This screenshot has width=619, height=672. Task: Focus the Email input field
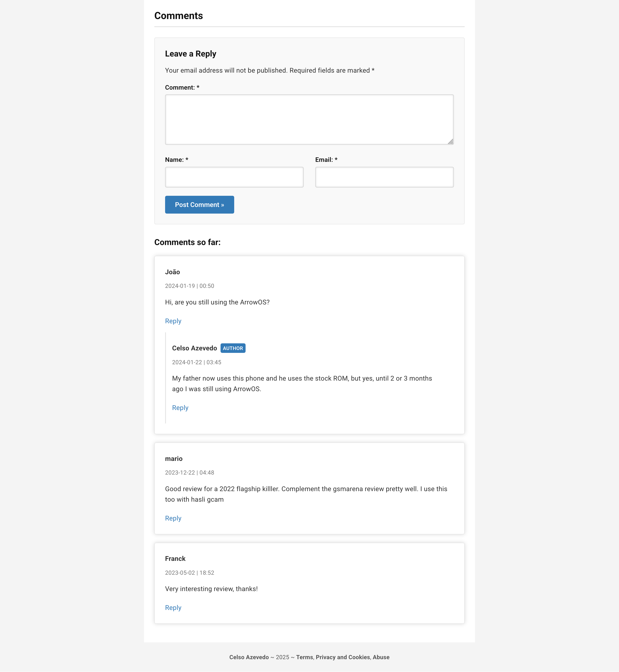(x=384, y=177)
